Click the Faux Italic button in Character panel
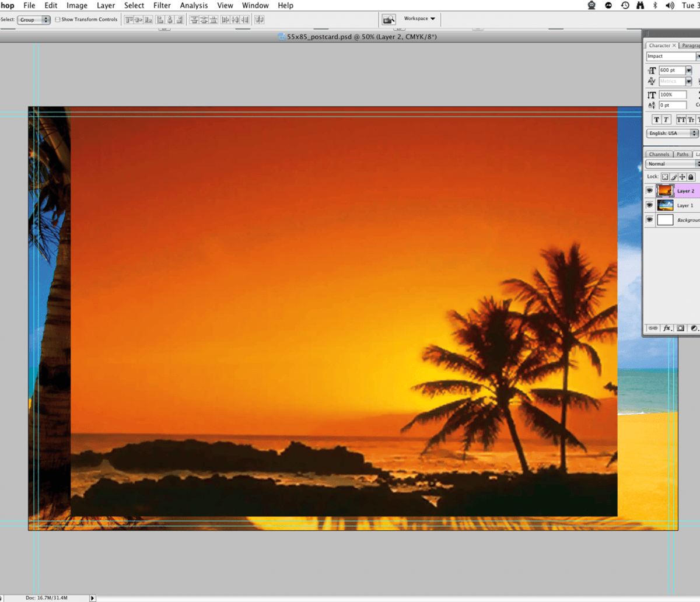The image size is (700, 602). click(666, 120)
